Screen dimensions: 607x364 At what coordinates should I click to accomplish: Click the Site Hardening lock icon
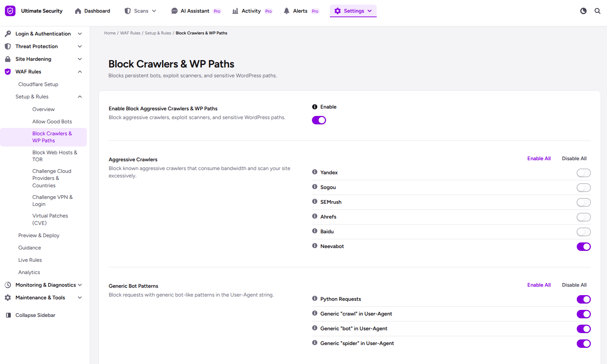pos(8,59)
